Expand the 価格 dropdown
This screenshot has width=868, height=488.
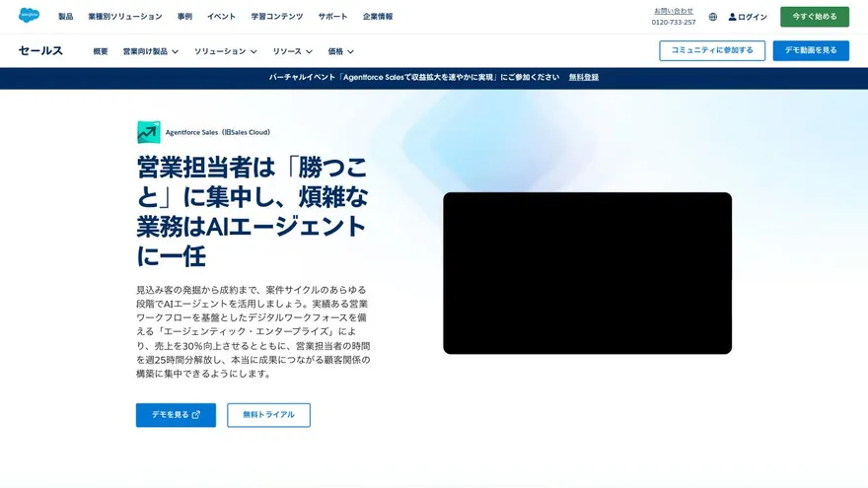point(340,51)
